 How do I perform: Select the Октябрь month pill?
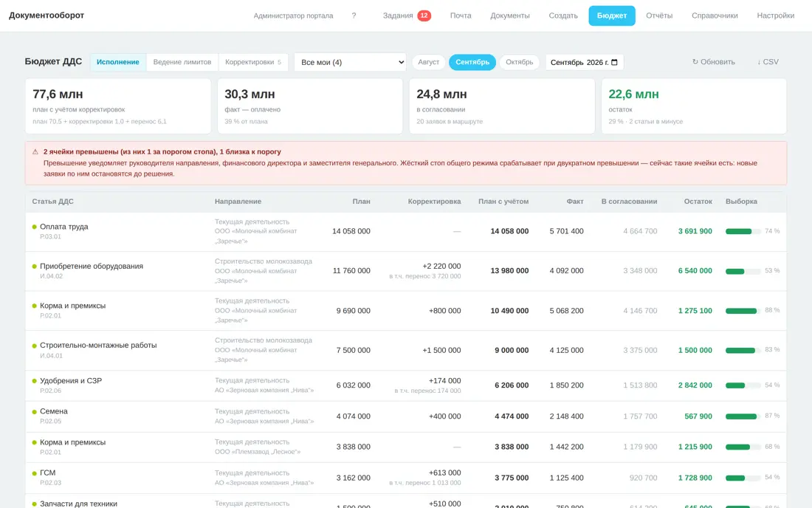click(x=520, y=62)
